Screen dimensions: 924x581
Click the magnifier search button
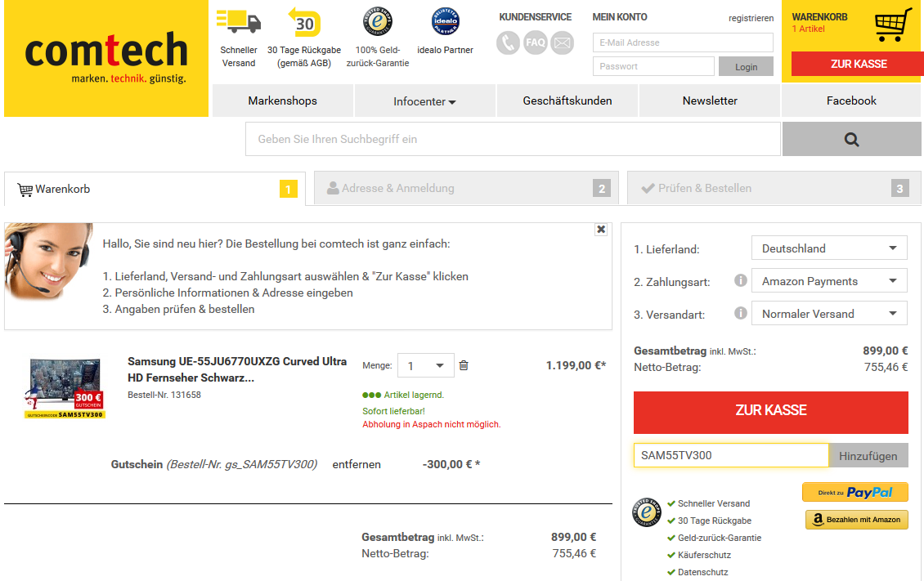[851, 140]
